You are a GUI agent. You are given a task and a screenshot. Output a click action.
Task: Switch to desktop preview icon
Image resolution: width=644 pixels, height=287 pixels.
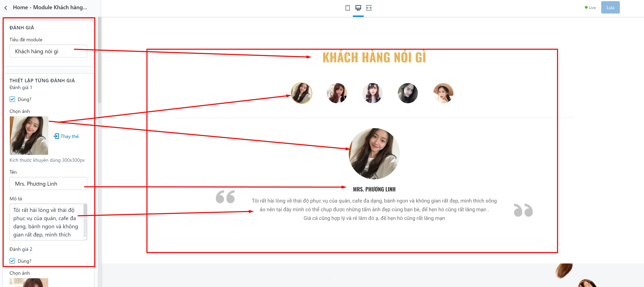(358, 8)
